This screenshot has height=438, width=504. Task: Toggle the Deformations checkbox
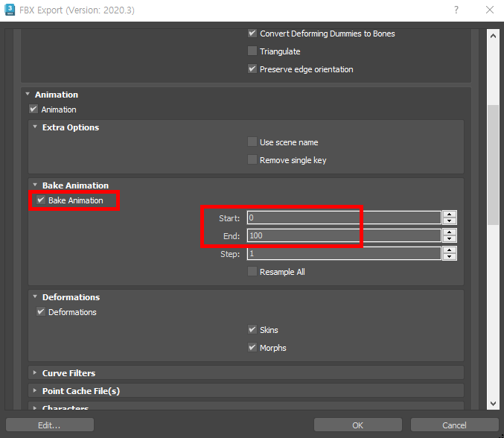40,312
